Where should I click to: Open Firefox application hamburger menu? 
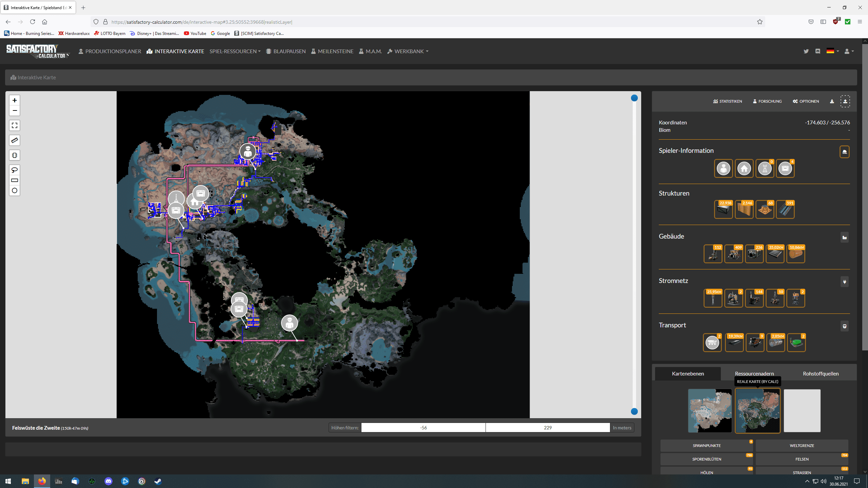pyautogui.click(x=860, y=22)
